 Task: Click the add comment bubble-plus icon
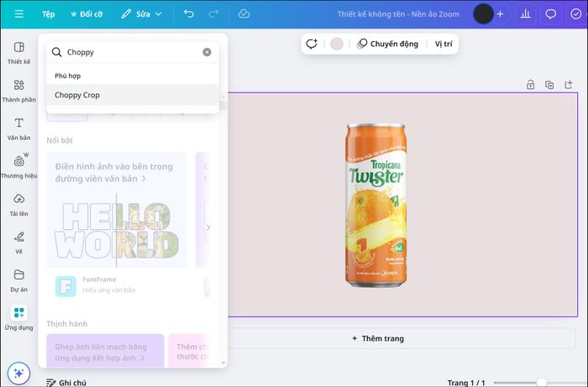click(312, 44)
